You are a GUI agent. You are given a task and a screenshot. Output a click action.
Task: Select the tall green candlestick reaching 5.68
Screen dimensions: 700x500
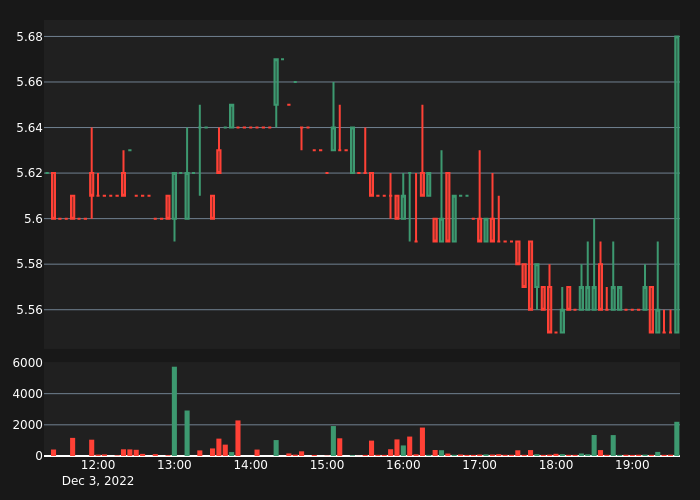[677, 184]
